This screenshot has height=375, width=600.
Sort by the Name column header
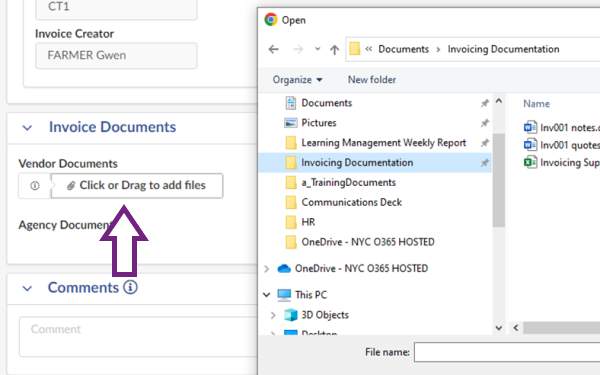pyautogui.click(x=536, y=104)
